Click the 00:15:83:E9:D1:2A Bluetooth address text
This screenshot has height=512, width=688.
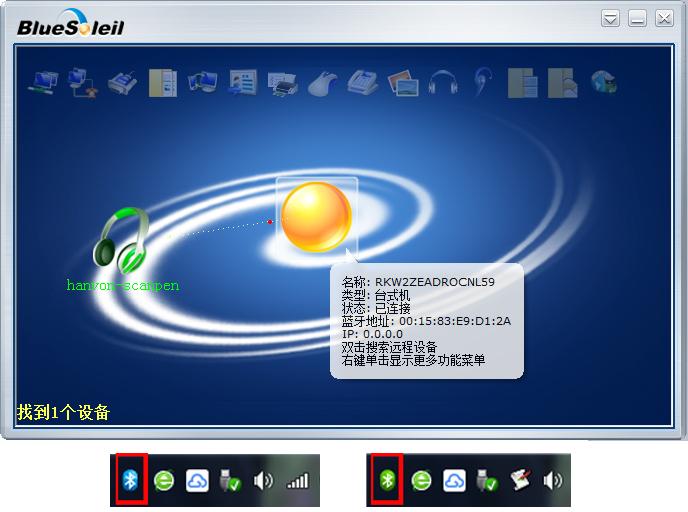tap(455, 321)
